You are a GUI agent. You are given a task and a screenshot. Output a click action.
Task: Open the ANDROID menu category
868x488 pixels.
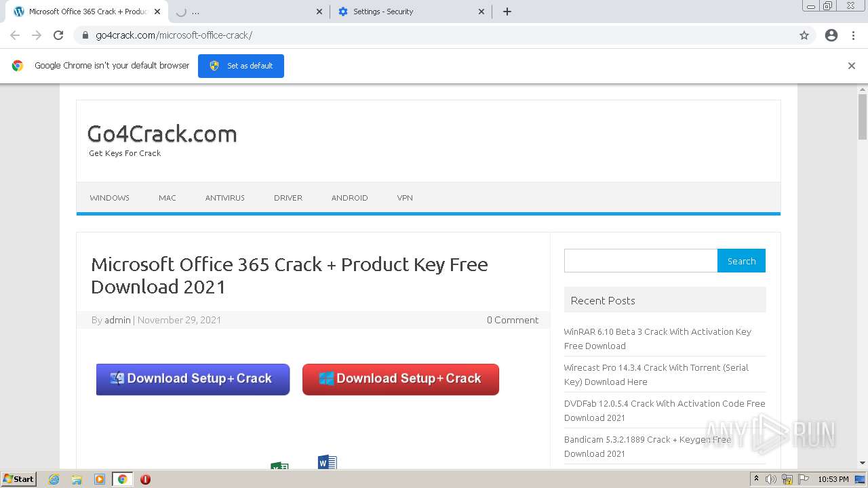click(x=350, y=198)
